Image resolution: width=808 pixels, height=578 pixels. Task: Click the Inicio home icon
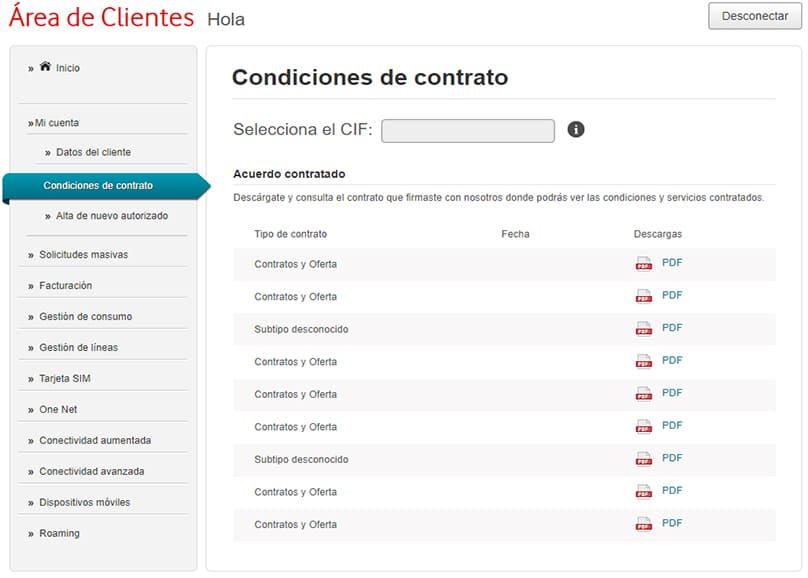coord(44,66)
